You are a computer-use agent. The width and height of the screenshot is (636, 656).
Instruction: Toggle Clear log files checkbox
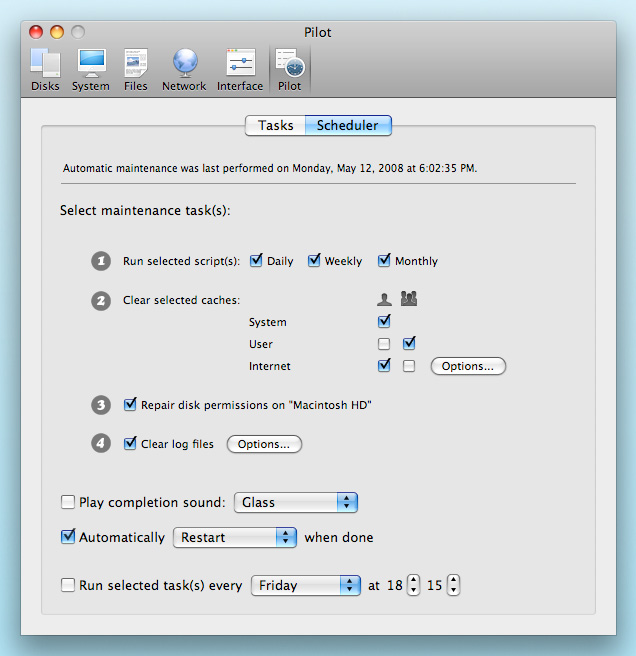coord(130,443)
